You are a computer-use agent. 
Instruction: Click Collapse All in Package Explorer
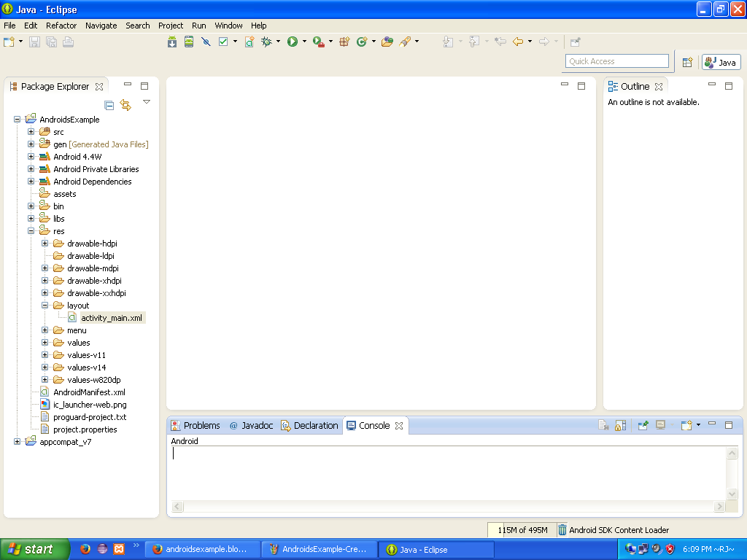(109, 105)
